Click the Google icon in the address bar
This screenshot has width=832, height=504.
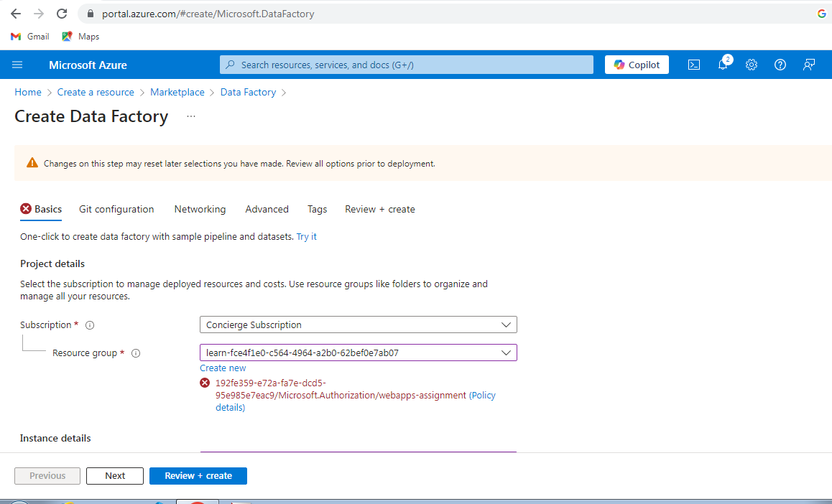coord(821,13)
